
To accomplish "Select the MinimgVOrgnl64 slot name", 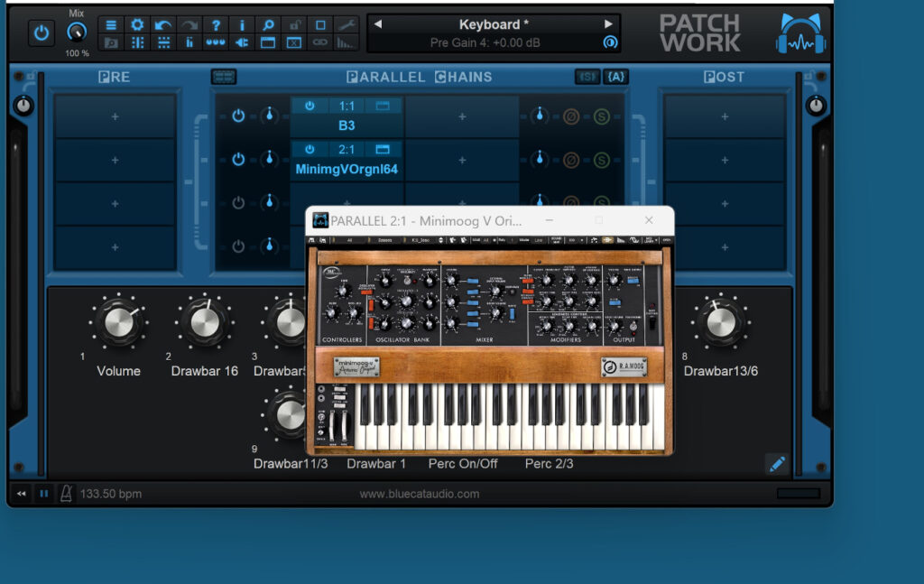I will pyautogui.click(x=346, y=169).
